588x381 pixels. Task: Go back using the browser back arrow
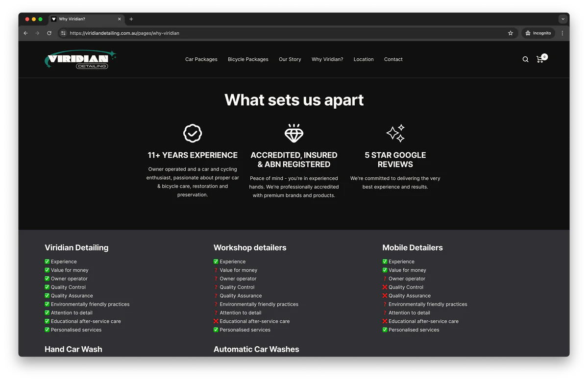26,33
